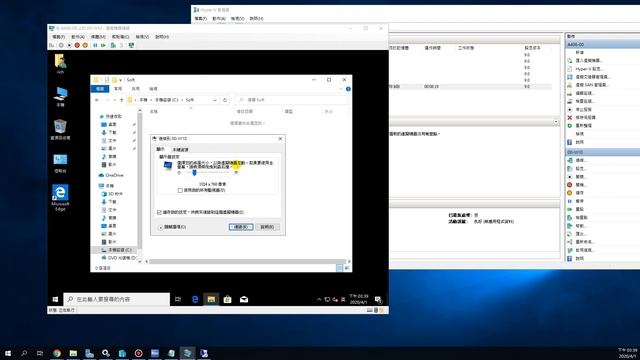Screen dimensions: 640x360
Task: Collapse checkpoints section chevron in Hyper-V Manager
Action: (x=556, y=122)
